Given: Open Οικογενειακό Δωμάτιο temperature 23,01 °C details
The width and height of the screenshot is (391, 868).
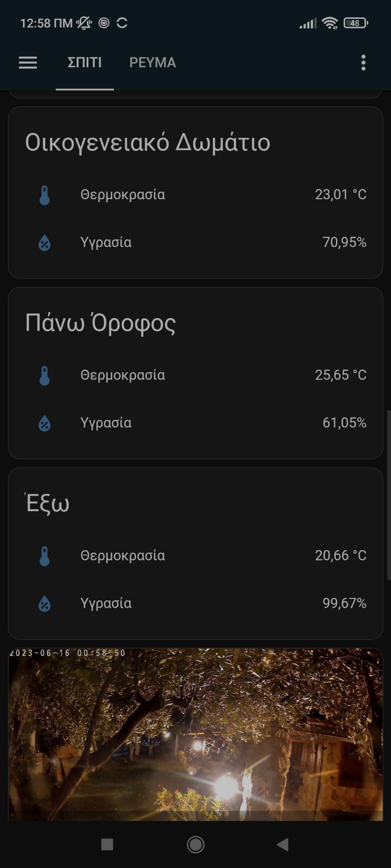Looking at the screenshot, I should [x=340, y=195].
